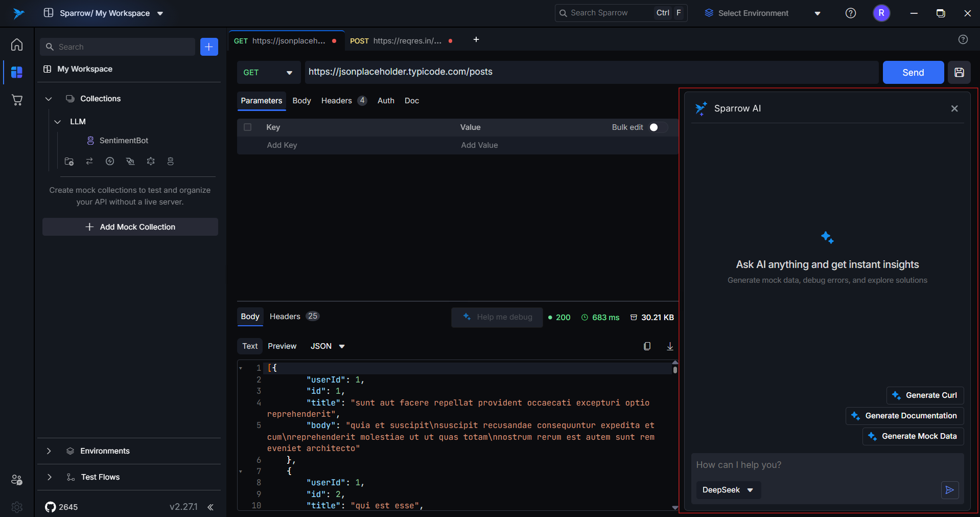Viewport: 980px width, 517px height.
Task: Open the Settings gear icon
Action: (17, 507)
